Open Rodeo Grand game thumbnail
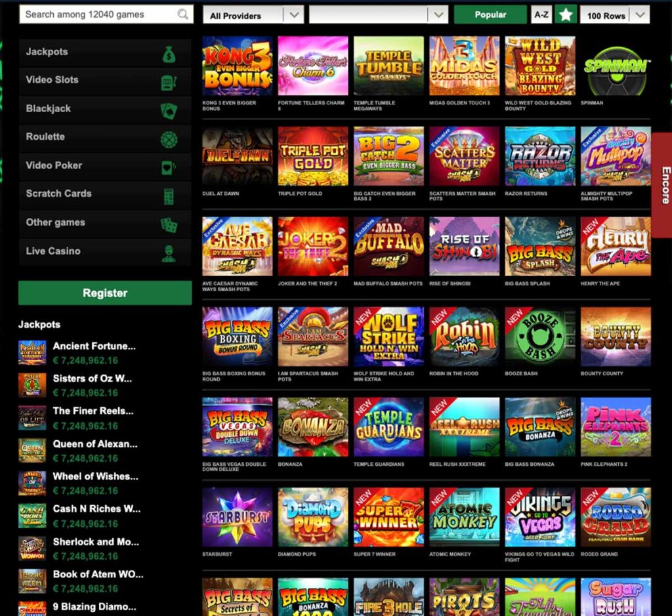This screenshot has width=672, height=616. 616,517
